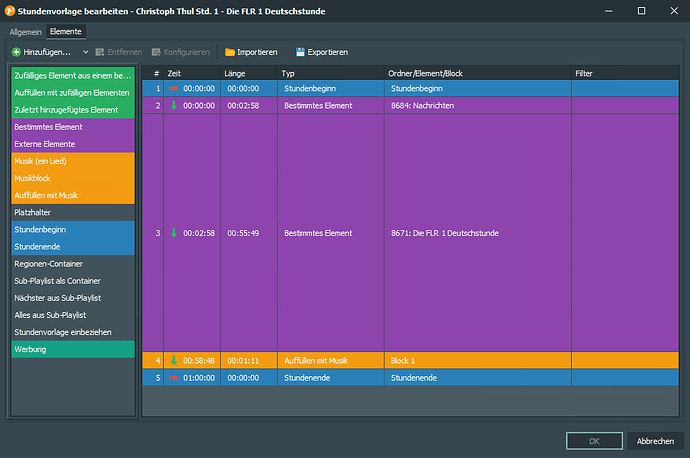
Task: Select Musikblock in the element list
Action: [x=71, y=178]
